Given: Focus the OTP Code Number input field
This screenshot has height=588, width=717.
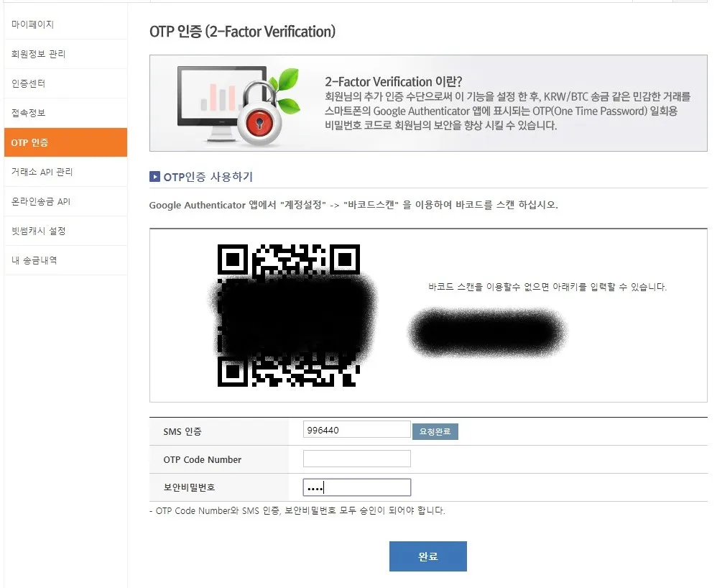Looking at the screenshot, I should pos(356,459).
